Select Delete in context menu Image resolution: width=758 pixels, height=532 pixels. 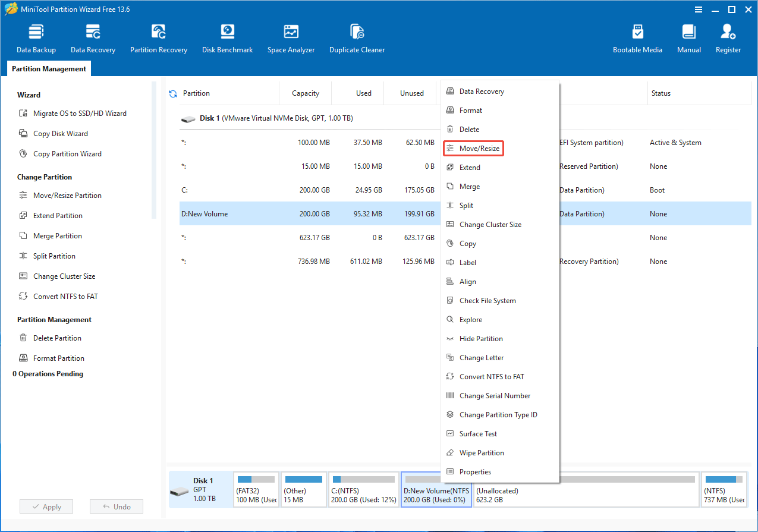(499, 130)
